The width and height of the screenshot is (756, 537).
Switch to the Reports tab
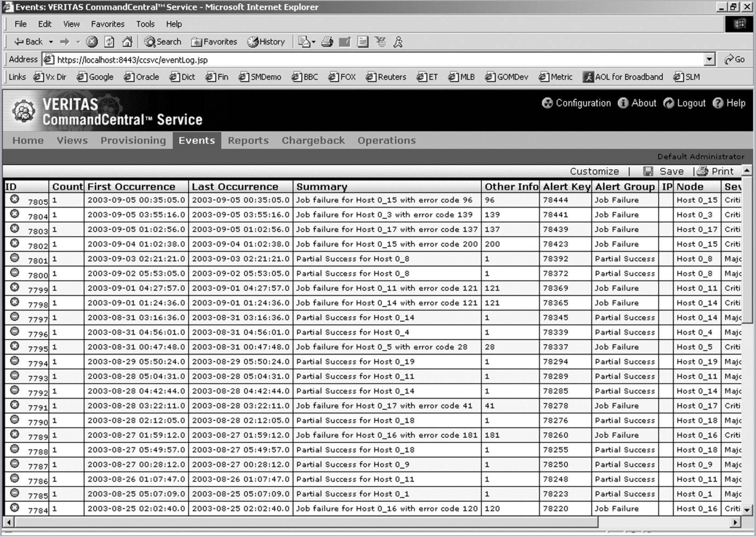coord(248,140)
